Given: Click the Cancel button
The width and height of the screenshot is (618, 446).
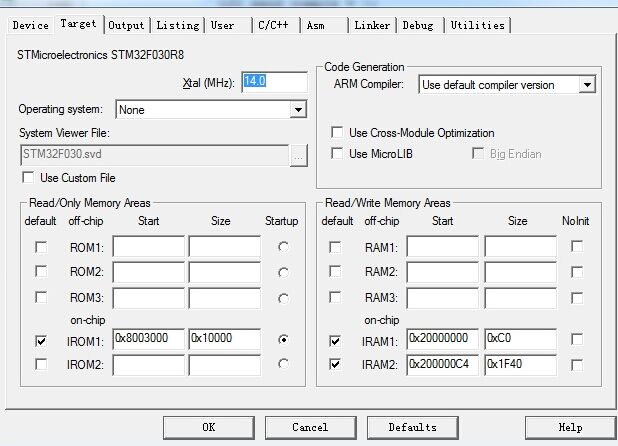Looking at the screenshot, I should click(x=310, y=428).
